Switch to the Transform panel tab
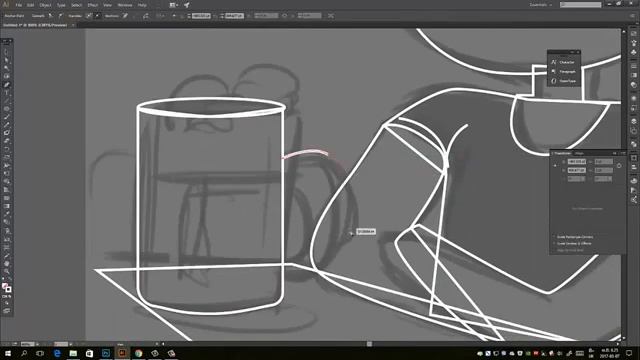 coord(563,153)
